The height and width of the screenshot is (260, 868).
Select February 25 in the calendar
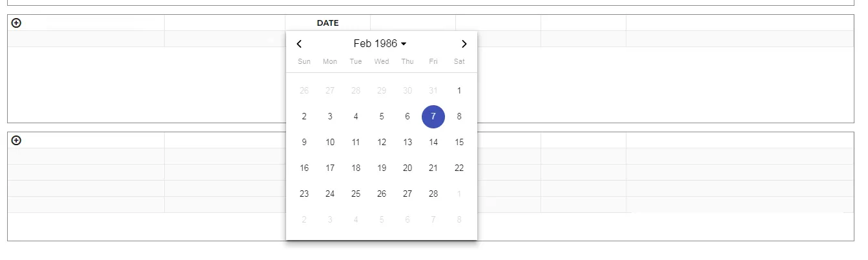[356, 194]
